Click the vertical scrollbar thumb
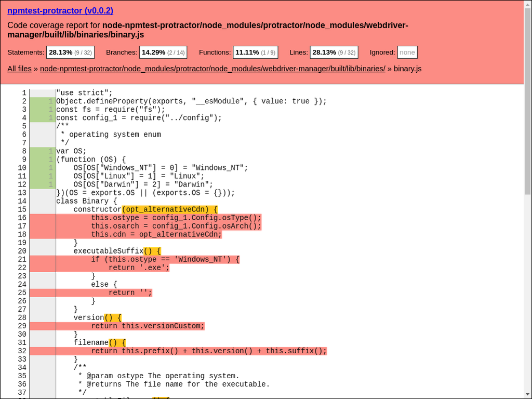 528,99
